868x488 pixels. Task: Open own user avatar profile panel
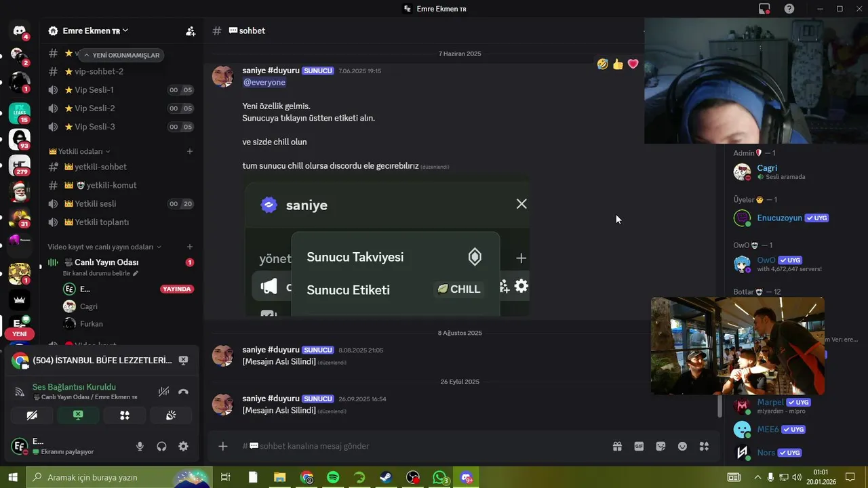(x=20, y=446)
